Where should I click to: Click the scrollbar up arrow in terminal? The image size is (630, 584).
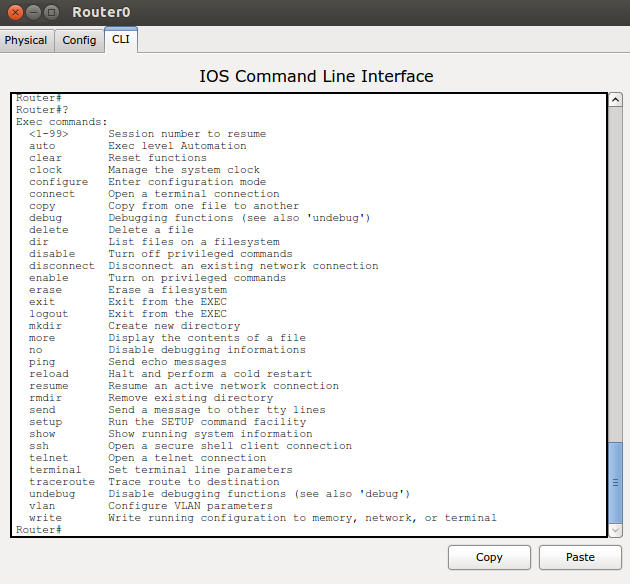click(615, 101)
